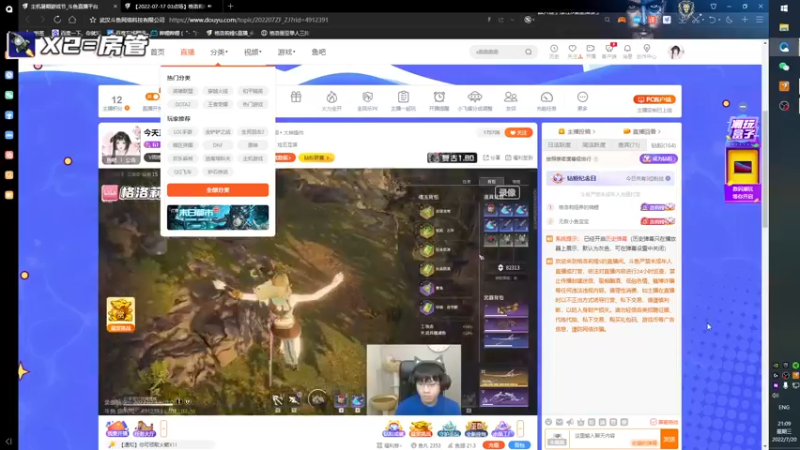Click the 发送 send button in chat
The height and width of the screenshot is (450, 800).
coord(669,439)
